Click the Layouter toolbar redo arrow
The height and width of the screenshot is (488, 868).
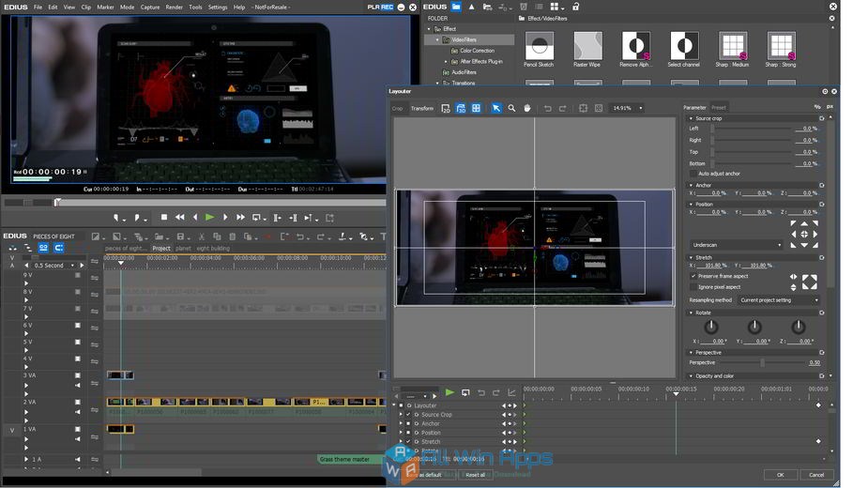pyautogui.click(x=562, y=108)
